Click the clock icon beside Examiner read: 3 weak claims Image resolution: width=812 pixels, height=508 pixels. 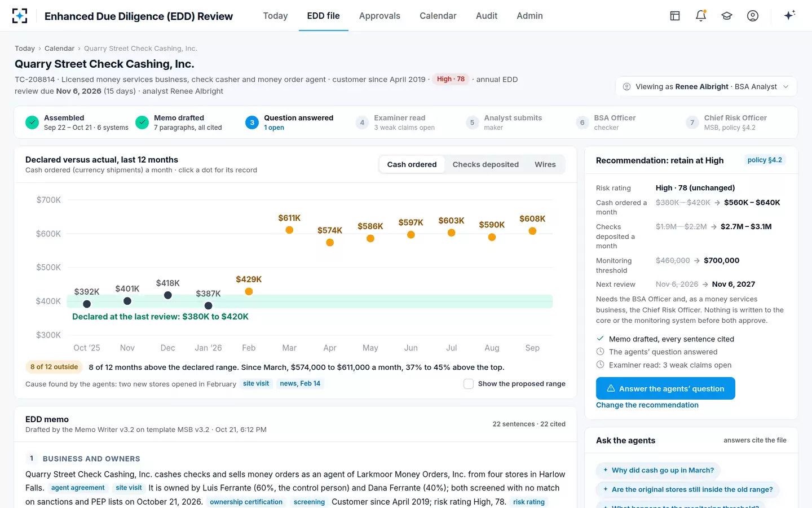tap(601, 365)
